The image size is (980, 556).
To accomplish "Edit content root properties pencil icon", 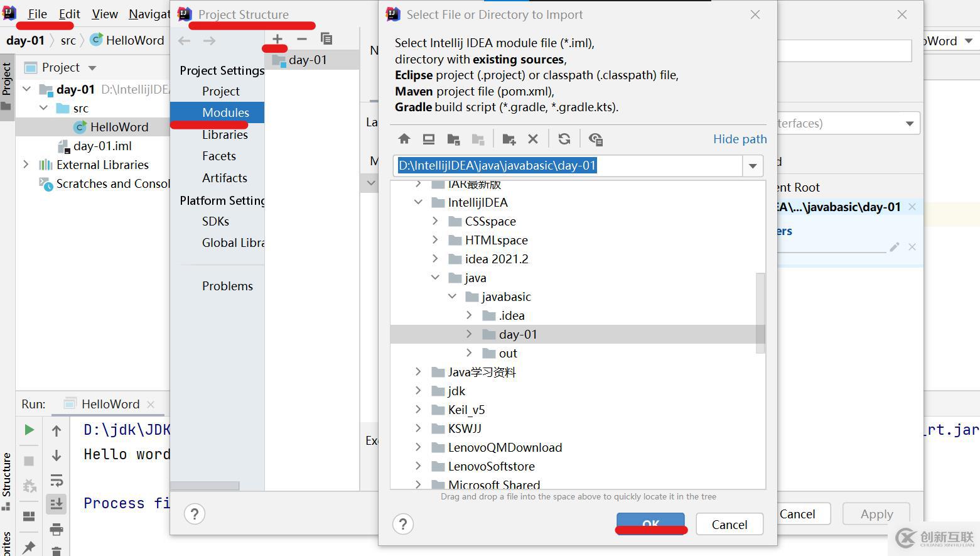I will click(895, 247).
